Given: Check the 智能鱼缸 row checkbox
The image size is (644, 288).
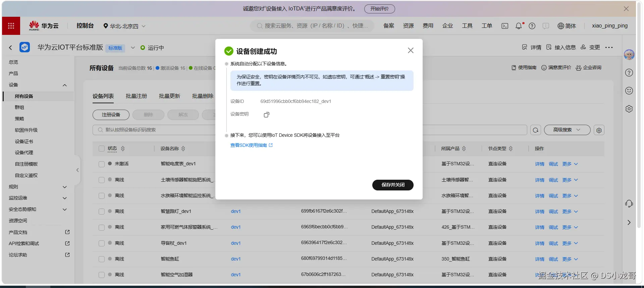Looking at the screenshot, I should coord(102,259).
